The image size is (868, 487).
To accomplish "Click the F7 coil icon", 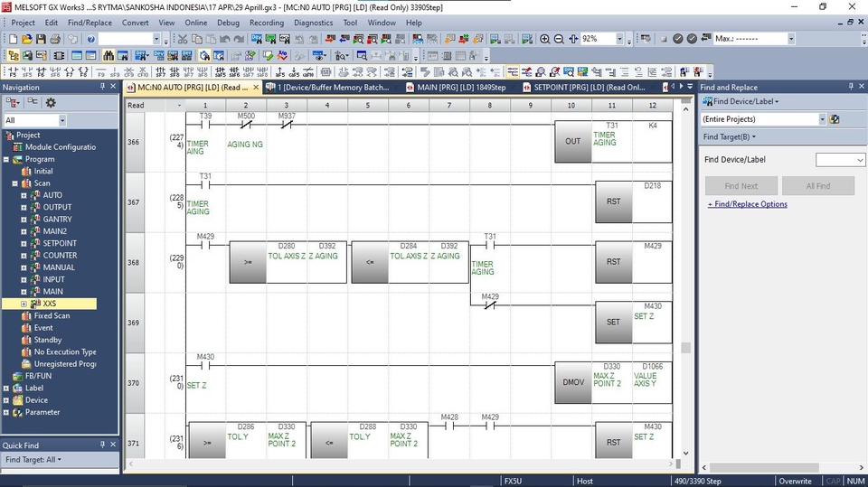I will coord(69,72).
